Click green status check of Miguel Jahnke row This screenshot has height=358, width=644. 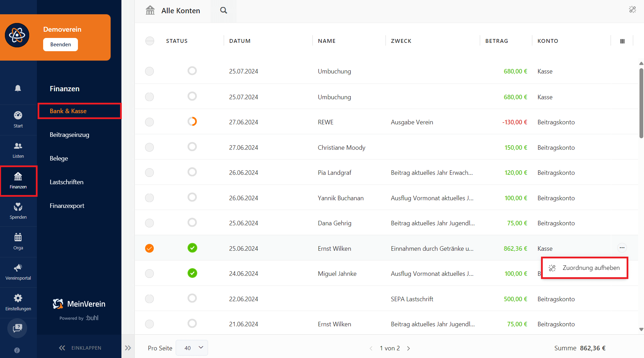[x=192, y=273]
